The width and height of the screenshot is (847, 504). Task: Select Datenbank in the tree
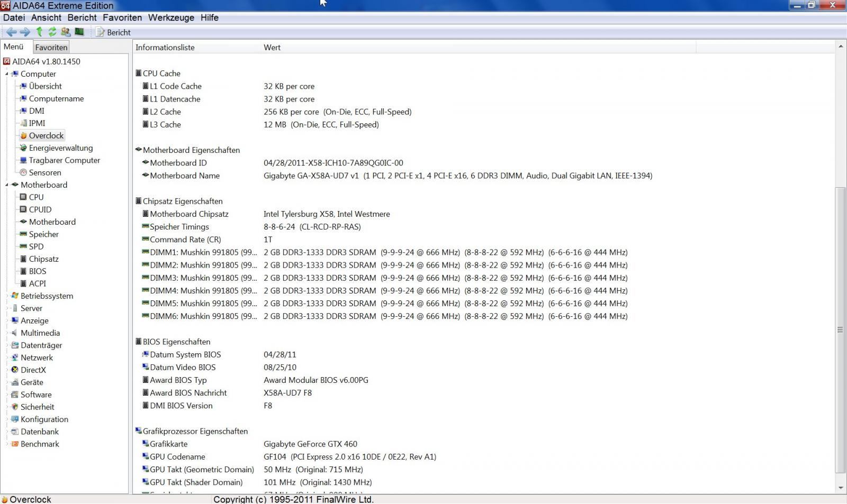coord(40,432)
